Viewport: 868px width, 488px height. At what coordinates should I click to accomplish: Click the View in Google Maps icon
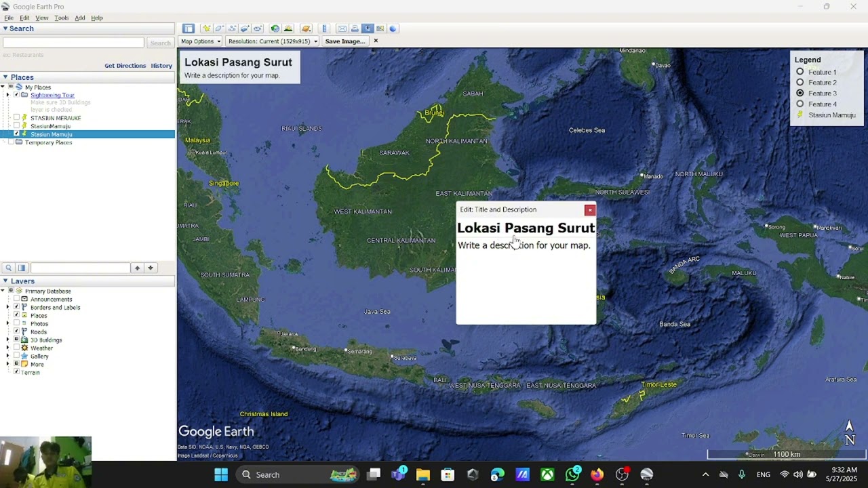pos(380,28)
